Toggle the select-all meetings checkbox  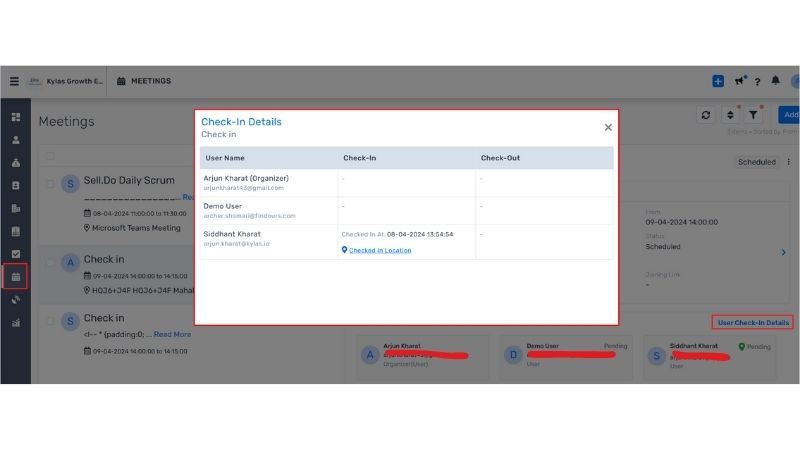(50, 156)
